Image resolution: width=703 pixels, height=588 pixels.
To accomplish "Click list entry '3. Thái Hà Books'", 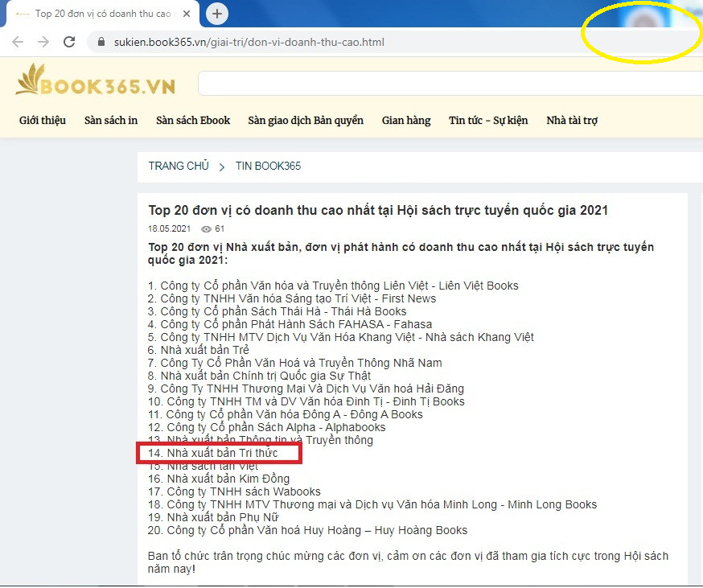I will coord(277,311).
